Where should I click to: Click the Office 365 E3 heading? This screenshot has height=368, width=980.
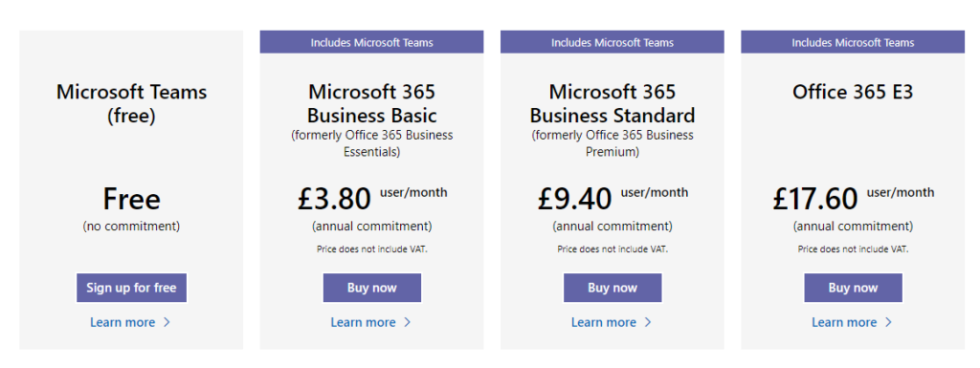(x=853, y=93)
